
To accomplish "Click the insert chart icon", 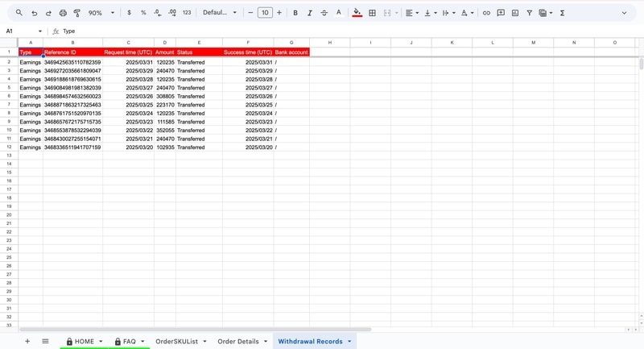I will click(x=515, y=13).
